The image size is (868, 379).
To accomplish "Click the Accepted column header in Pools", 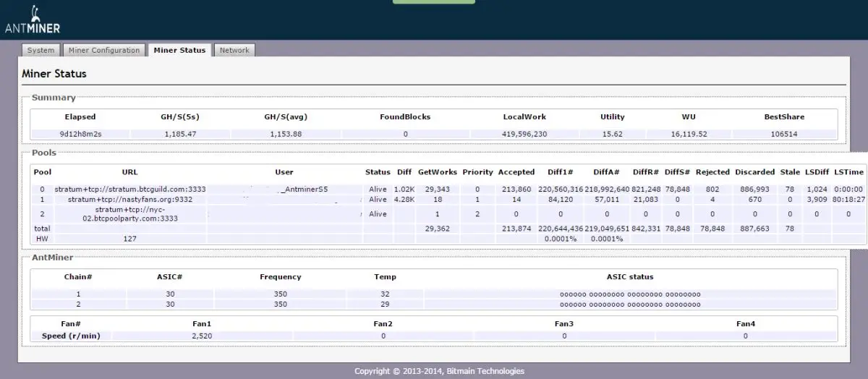I will [516, 172].
